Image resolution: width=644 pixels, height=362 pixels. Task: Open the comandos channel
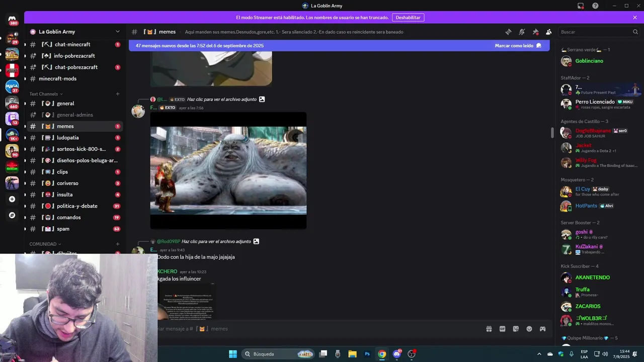point(74,217)
